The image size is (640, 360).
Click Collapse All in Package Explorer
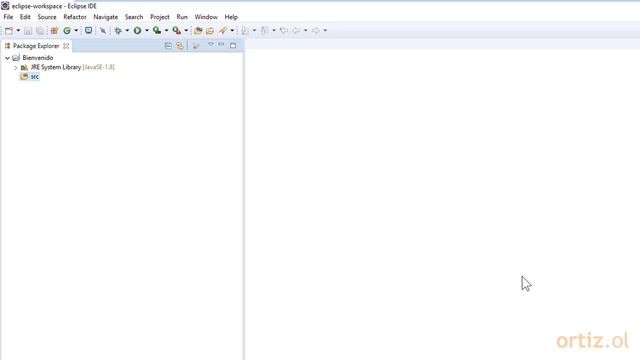coord(168,46)
